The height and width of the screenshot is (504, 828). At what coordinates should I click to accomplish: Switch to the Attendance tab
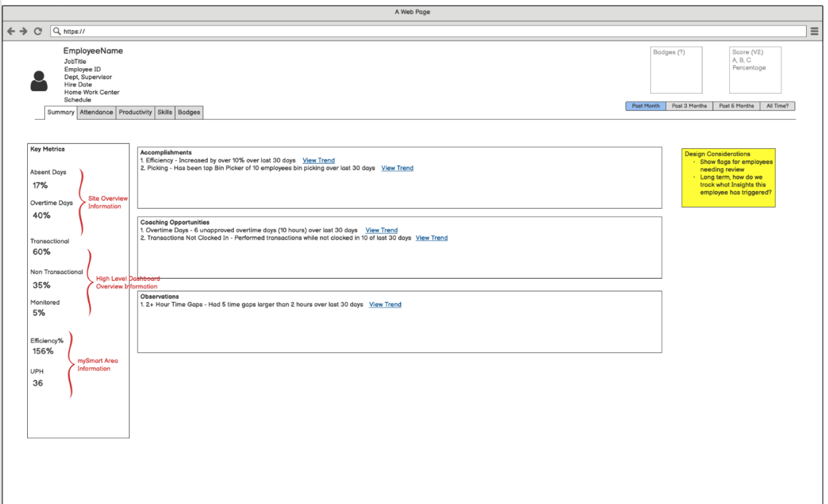[96, 112]
